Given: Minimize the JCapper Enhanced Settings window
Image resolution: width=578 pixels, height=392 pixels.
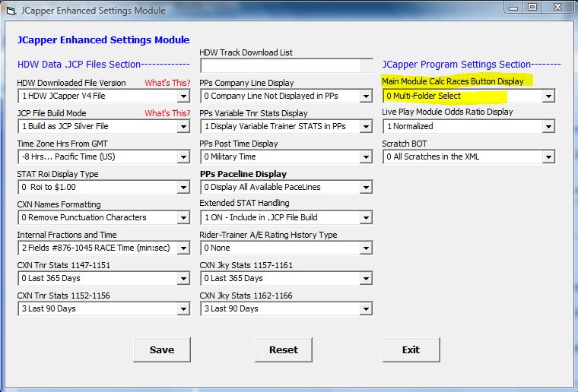Looking at the screenshot, I should click(513, 8).
